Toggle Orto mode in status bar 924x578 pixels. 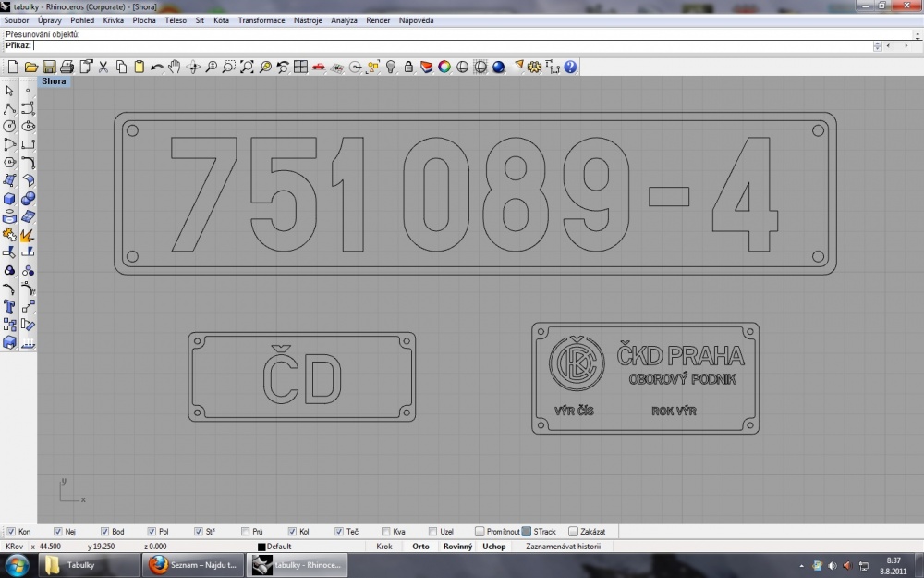[x=420, y=547]
